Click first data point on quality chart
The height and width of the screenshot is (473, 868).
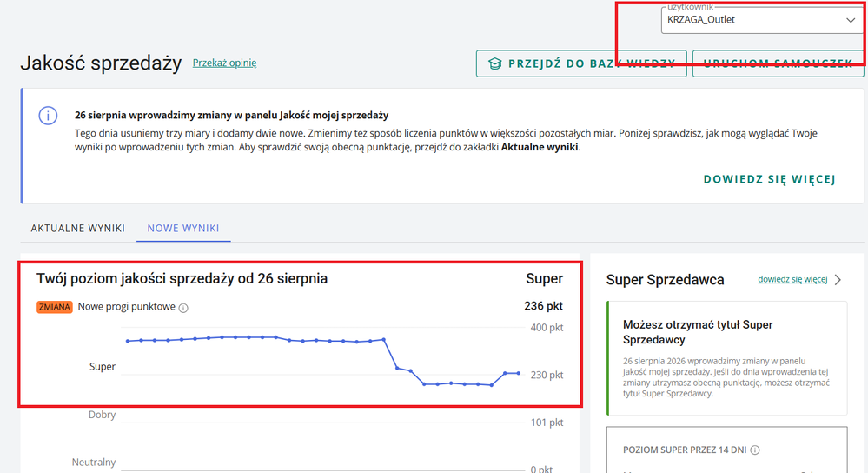point(128,341)
